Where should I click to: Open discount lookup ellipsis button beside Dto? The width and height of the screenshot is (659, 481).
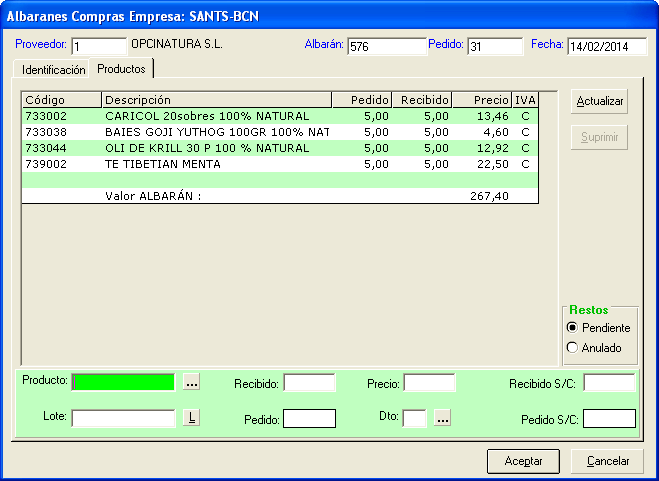point(442,418)
